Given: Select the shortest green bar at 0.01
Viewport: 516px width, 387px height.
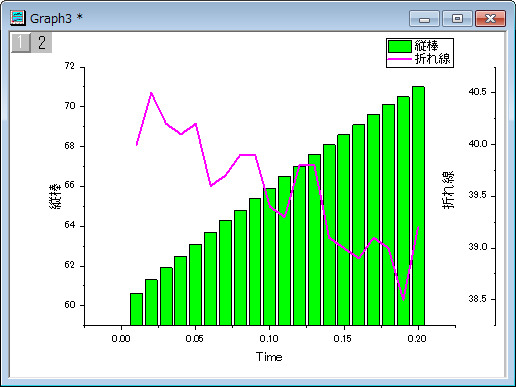Looking at the screenshot, I should pos(136,309).
